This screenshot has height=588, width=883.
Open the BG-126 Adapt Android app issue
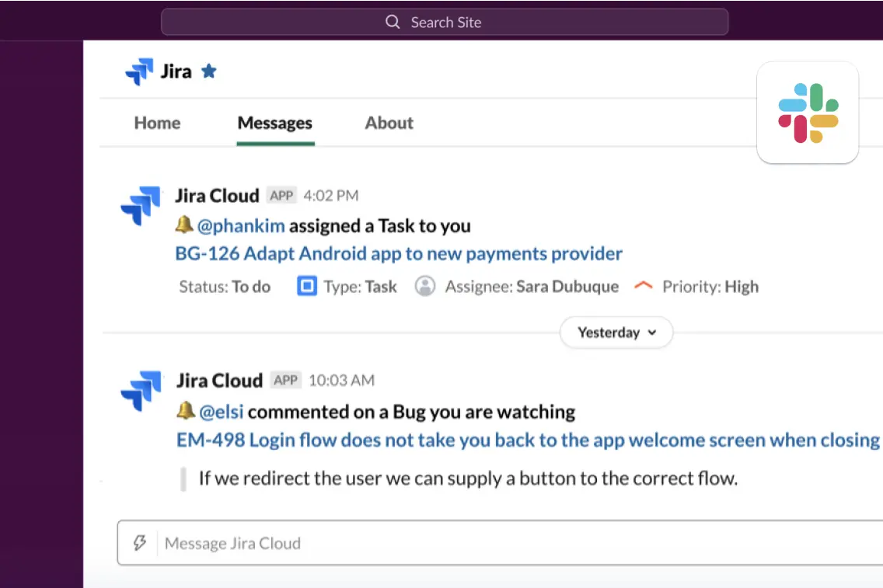[399, 254]
